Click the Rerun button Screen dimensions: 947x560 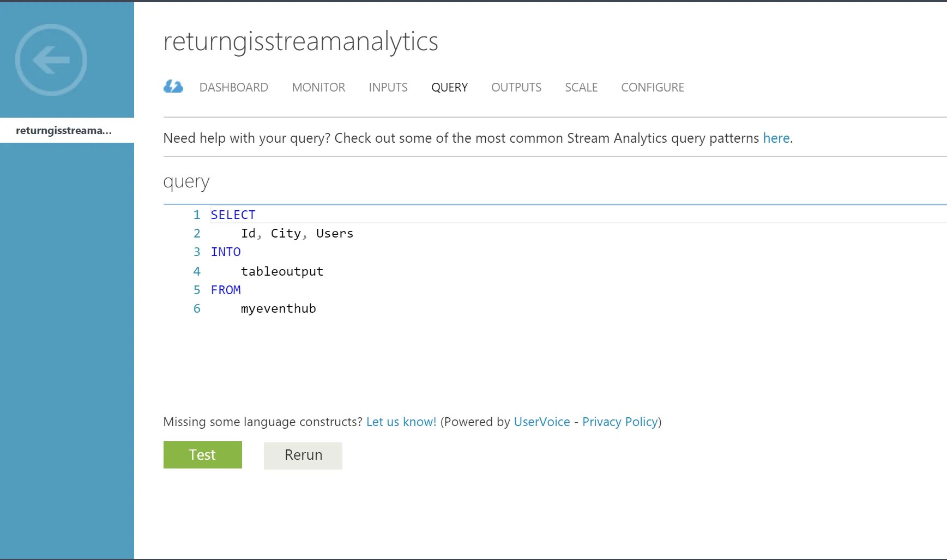point(303,455)
